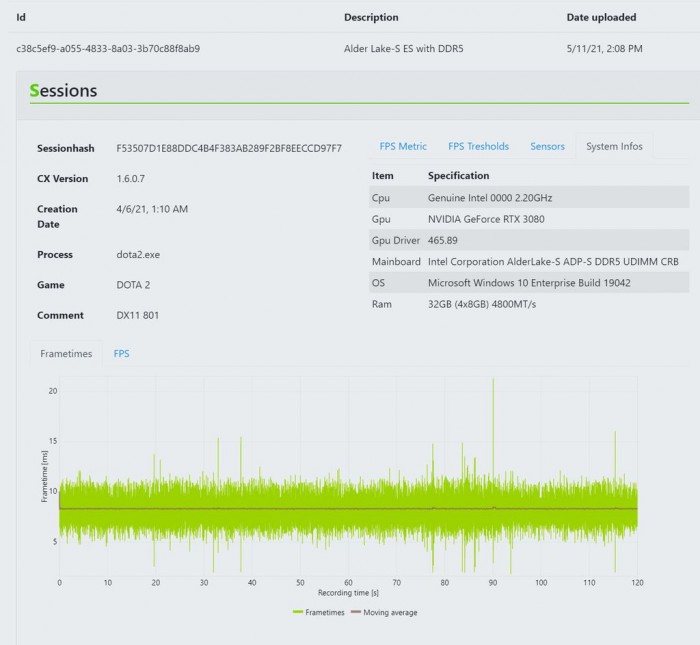Click the Date uploaded column header
This screenshot has height=645, width=700.
pos(601,17)
